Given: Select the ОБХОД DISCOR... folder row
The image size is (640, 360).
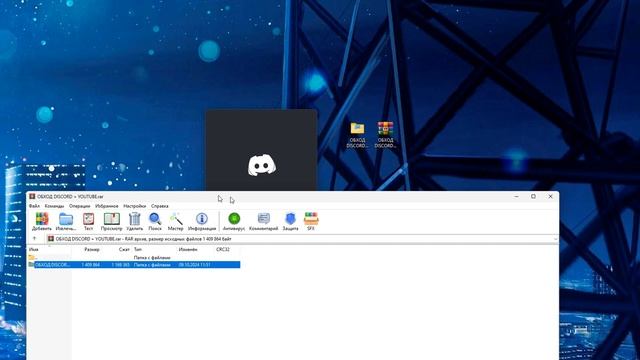Looking at the screenshot, I should pyautogui.click(x=134, y=265).
